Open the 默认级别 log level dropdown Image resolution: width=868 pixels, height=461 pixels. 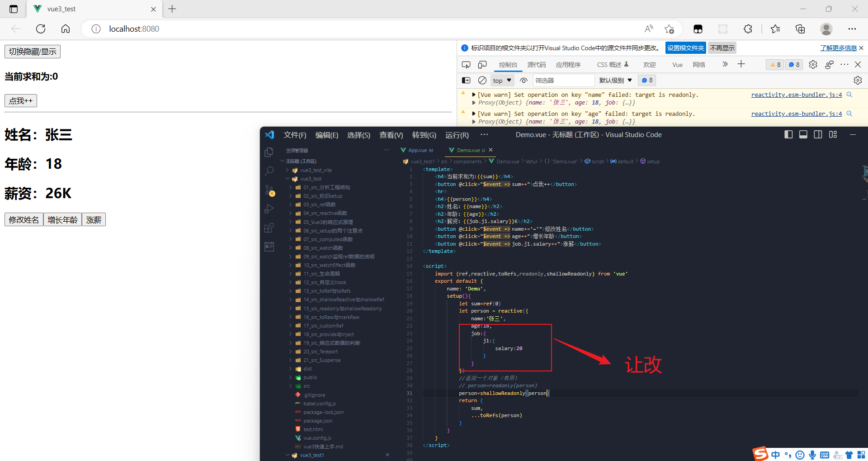(615, 81)
